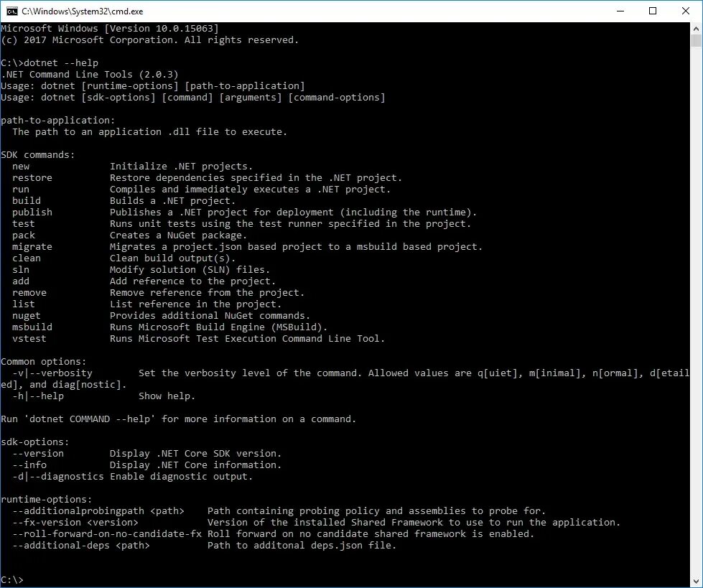Click 'Path to additonal deps.json file.' text
The height and width of the screenshot is (588, 703).
click(x=302, y=546)
